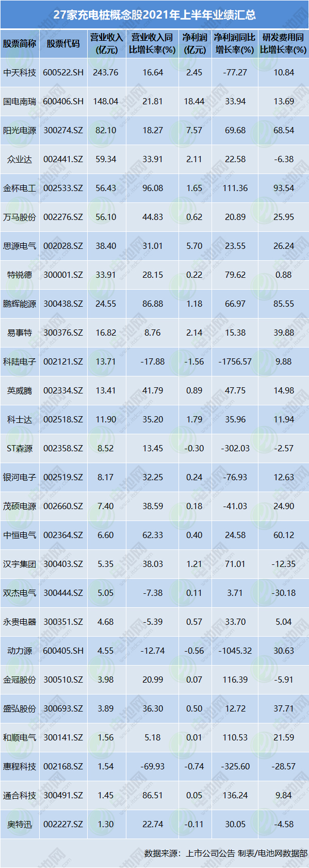Click the stock code 300001.SZ
309x868 pixels.
63,275
